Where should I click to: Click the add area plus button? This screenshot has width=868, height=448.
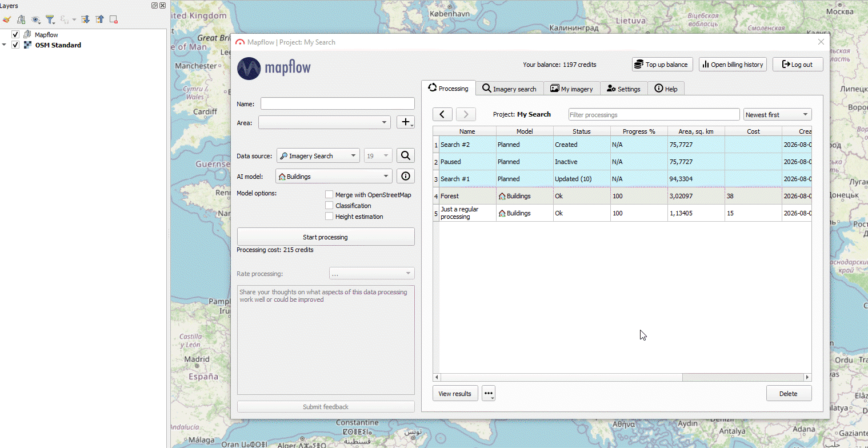coord(406,122)
